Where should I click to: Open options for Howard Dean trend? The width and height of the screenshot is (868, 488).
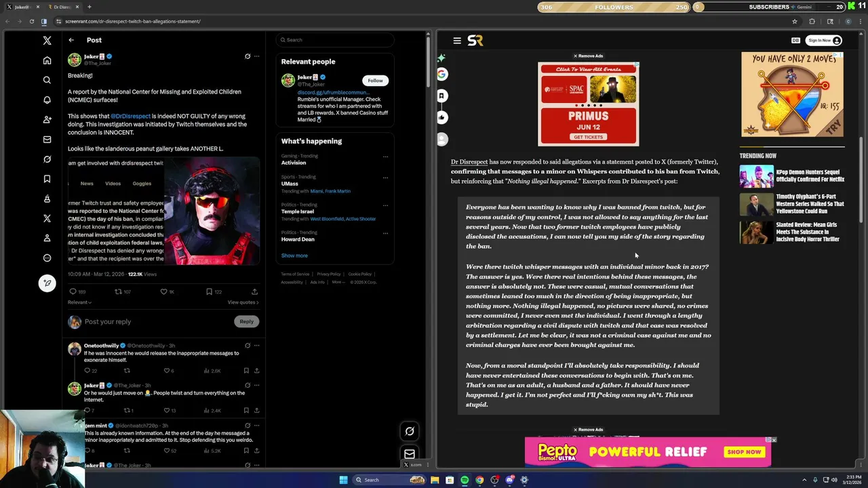tap(385, 233)
